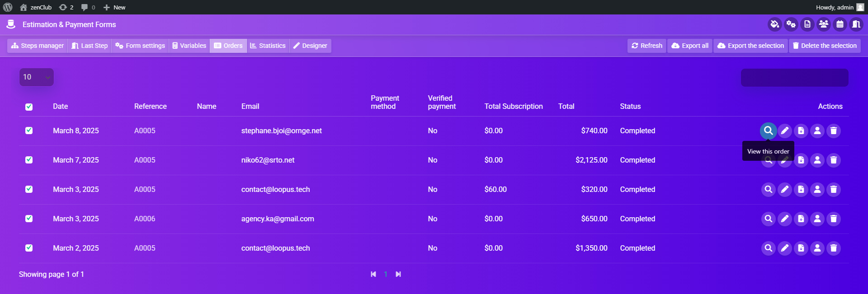Open the Variables tab
This screenshot has height=294, width=868.
pyautogui.click(x=189, y=46)
